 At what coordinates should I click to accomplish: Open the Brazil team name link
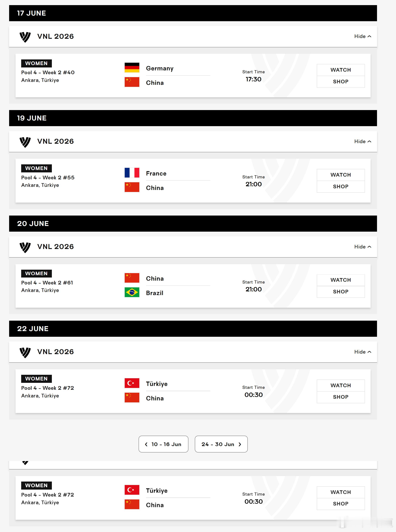[155, 293]
